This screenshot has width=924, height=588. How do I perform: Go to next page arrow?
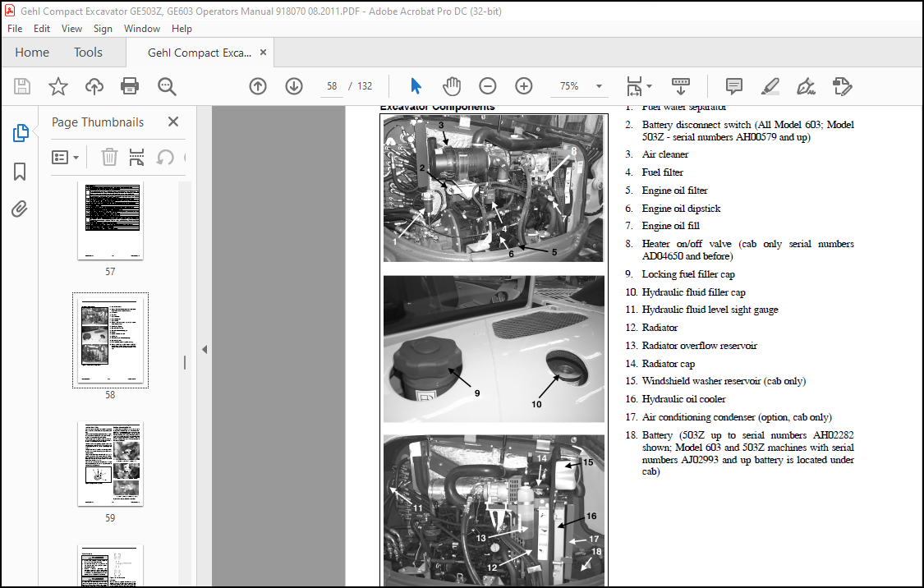pos(294,86)
